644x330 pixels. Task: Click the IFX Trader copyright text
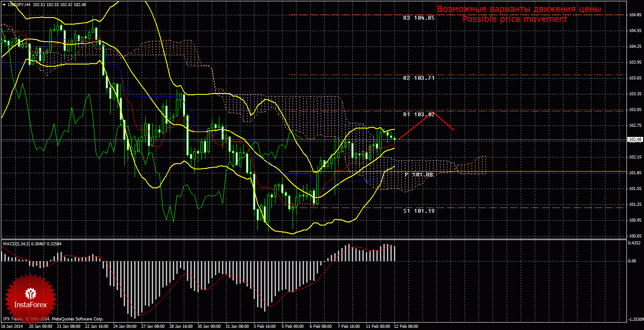click(53, 319)
